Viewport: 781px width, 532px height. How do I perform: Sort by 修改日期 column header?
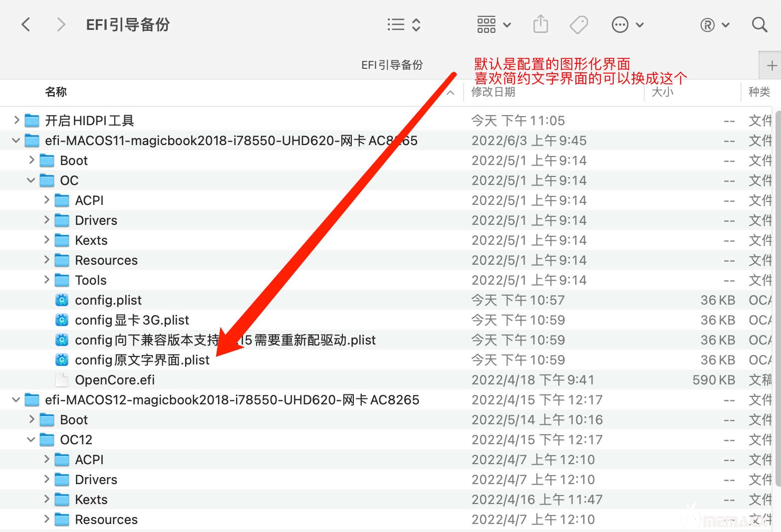coord(493,92)
